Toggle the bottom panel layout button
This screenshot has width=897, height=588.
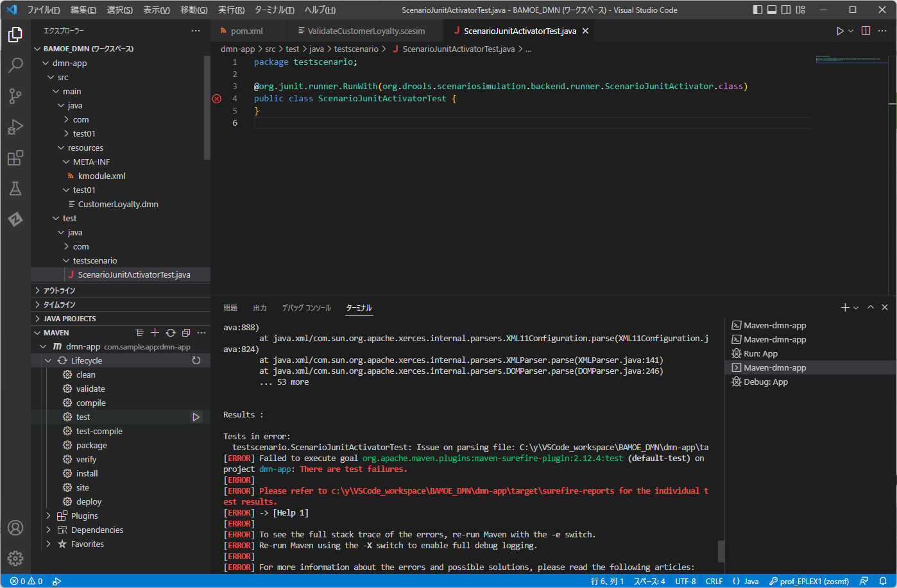[x=772, y=10]
